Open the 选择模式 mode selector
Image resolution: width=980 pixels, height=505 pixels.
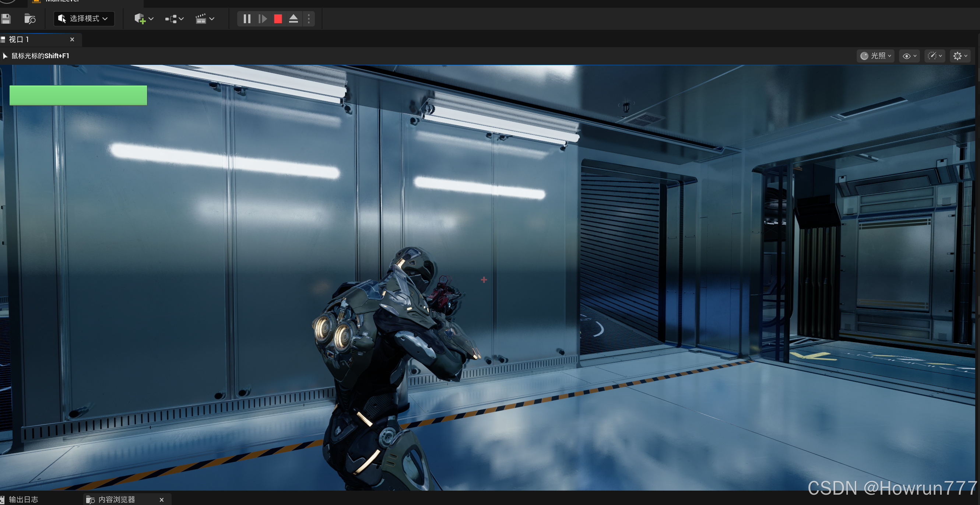click(84, 19)
